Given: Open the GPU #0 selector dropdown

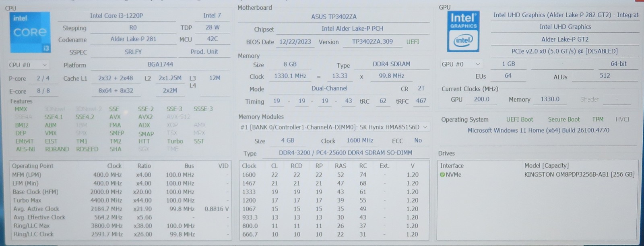Looking at the screenshot, I should click(x=461, y=64).
